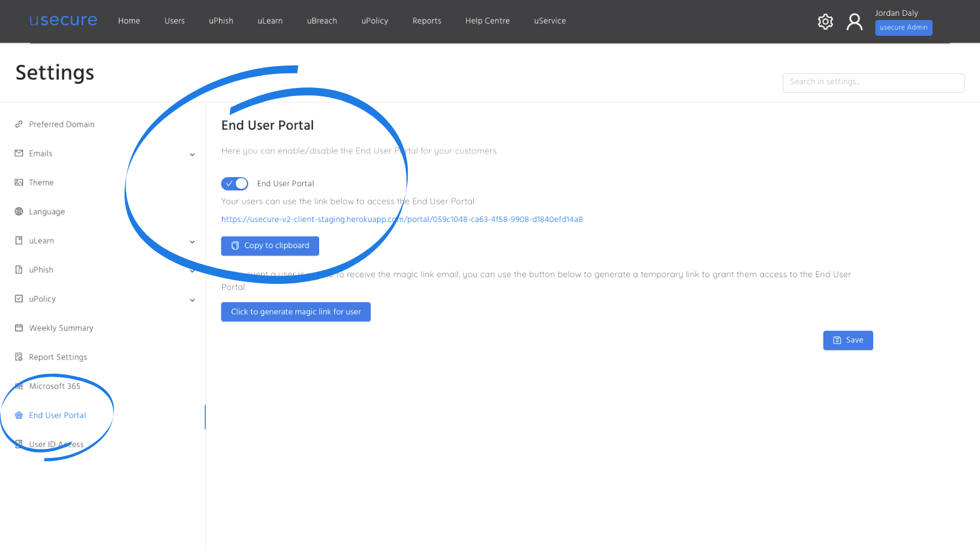
Task: Open the Reports menu
Action: click(427, 21)
